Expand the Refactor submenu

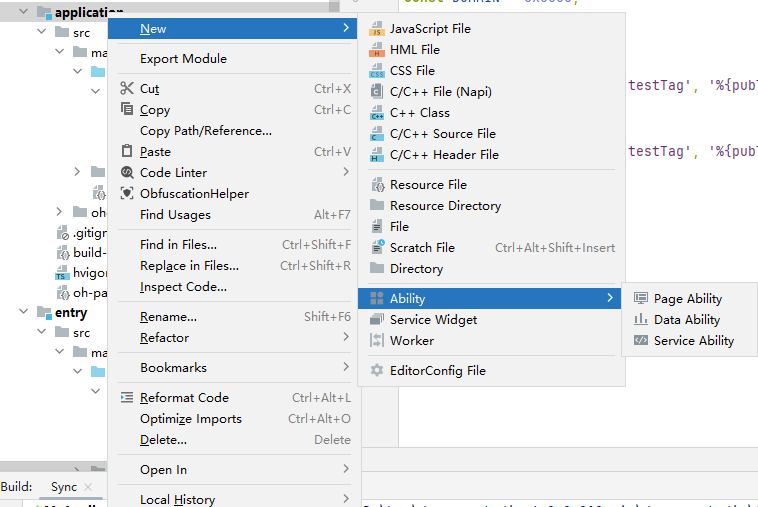point(346,338)
